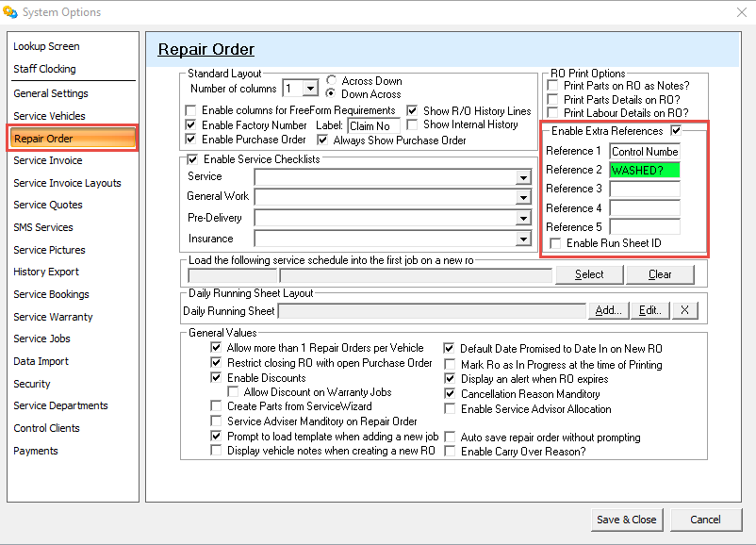756x545 pixels.
Task: Open Service Warranty settings
Action: 53,318
